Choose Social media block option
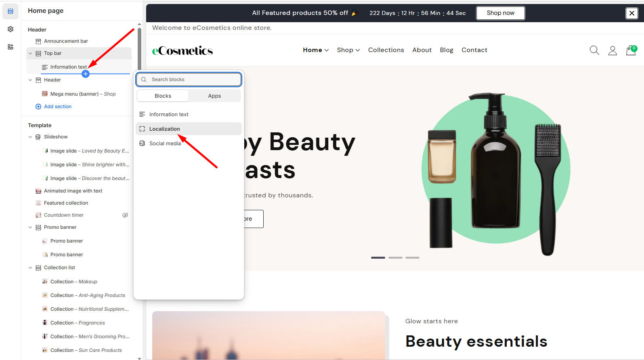 pyautogui.click(x=189, y=143)
